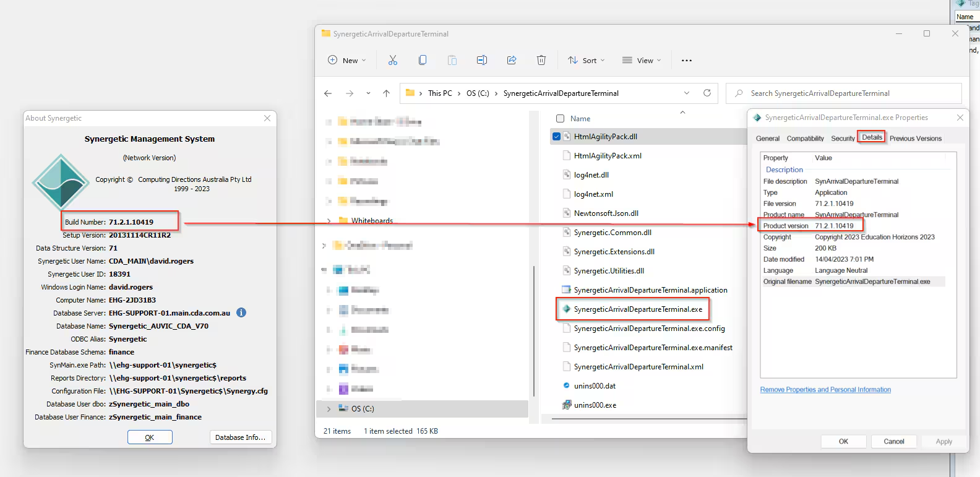Viewport: 980px width, 477px height.
Task: Click the Delete trash icon in Explorer
Action: pyautogui.click(x=541, y=60)
